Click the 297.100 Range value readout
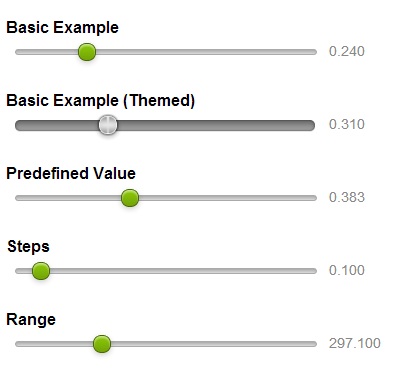The width and height of the screenshot is (401, 375). pos(355,343)
